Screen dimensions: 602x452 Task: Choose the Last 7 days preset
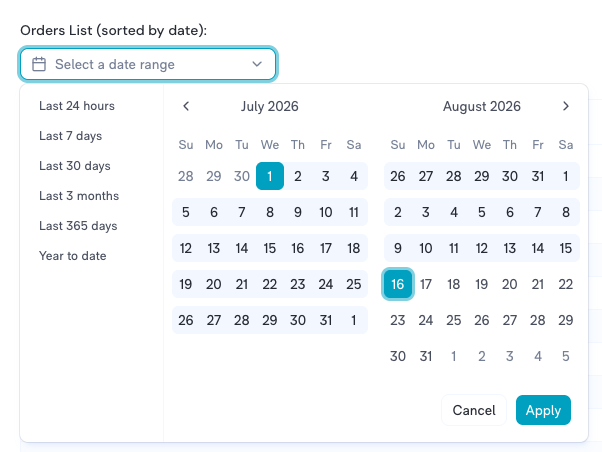[71, 136]
